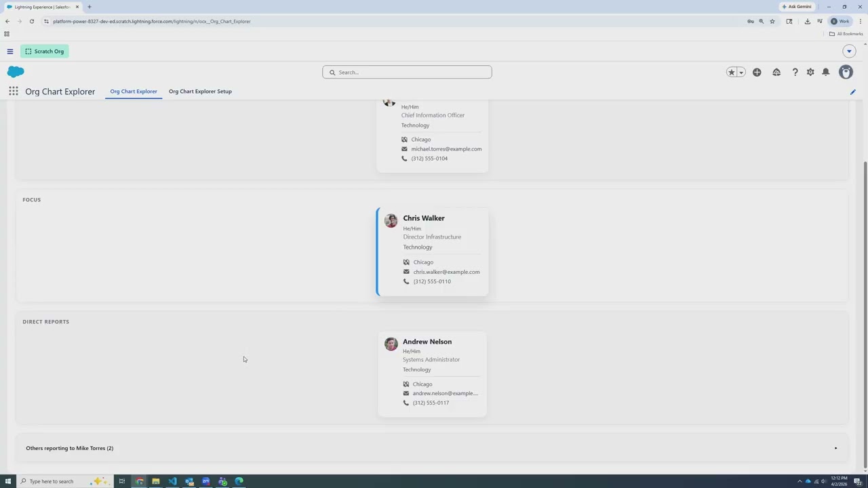868x488 pixels.
Task: Open the Setup gear menu
Action: 810,72
